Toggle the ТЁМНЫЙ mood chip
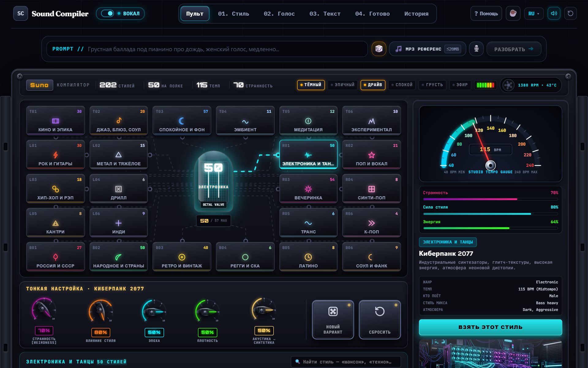 (x=311, y=85)
